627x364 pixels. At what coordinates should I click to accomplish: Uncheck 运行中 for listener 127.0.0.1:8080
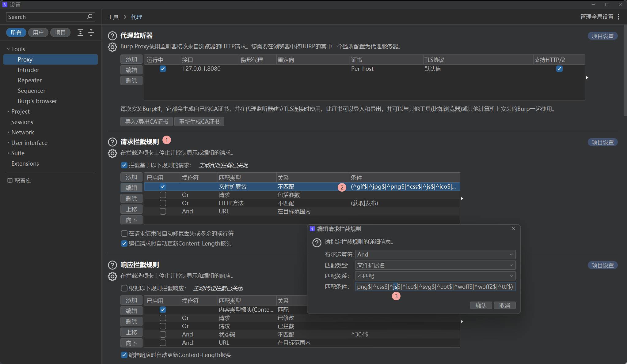[163, 69]
